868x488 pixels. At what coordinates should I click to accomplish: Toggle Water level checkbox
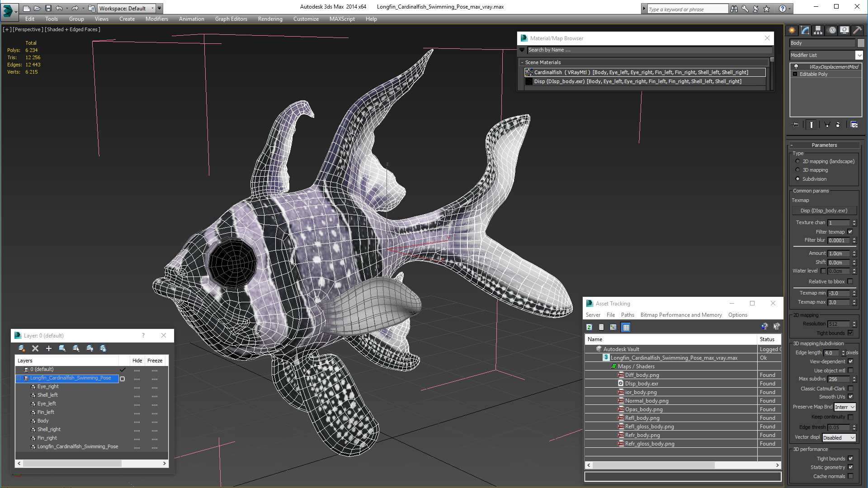pos(823,271)
